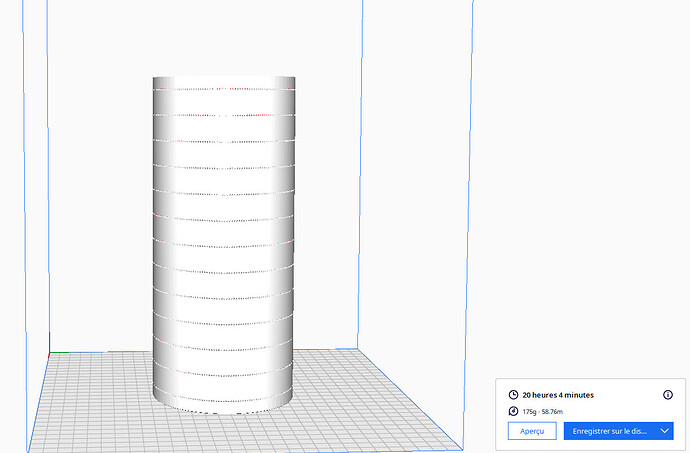Click the right blue build volume edge
The height and width of the screenshot is (453, 690).
click(469, 200)
